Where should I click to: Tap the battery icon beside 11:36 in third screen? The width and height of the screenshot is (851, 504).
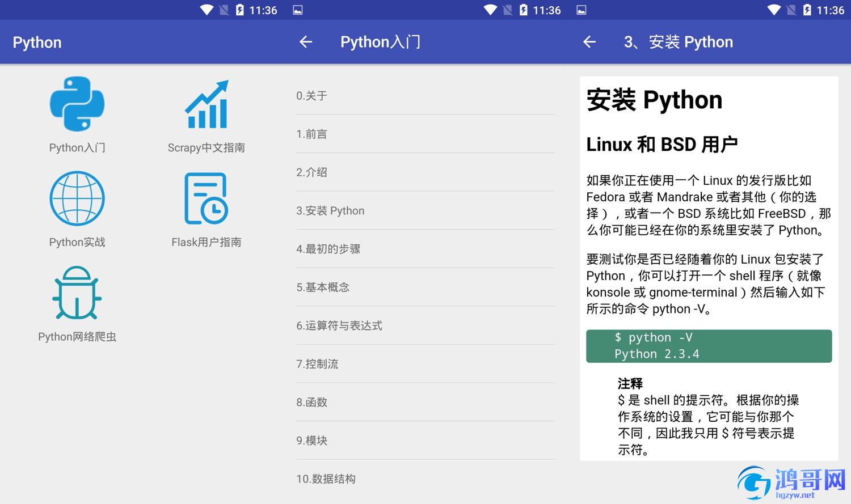(x=807, y=10)
